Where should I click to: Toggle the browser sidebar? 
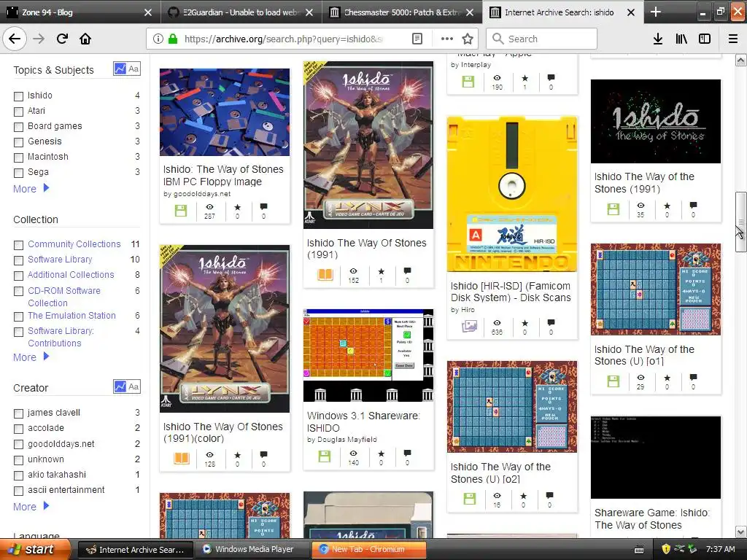pyautogui.click(x=705, y=39)
